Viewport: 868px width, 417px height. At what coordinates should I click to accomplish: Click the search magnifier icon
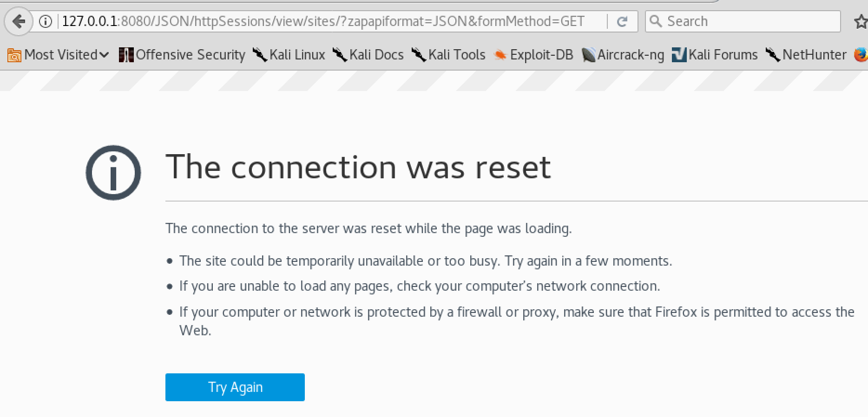point(657,21)
